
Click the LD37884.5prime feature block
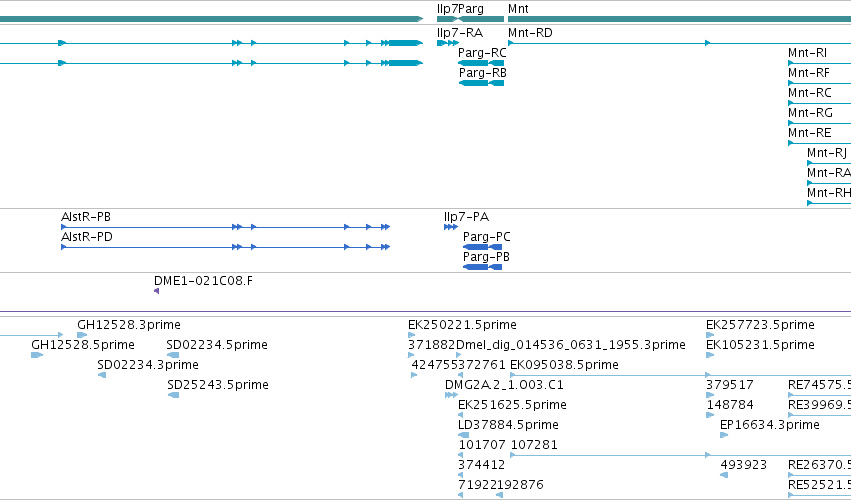pos(464,435)
